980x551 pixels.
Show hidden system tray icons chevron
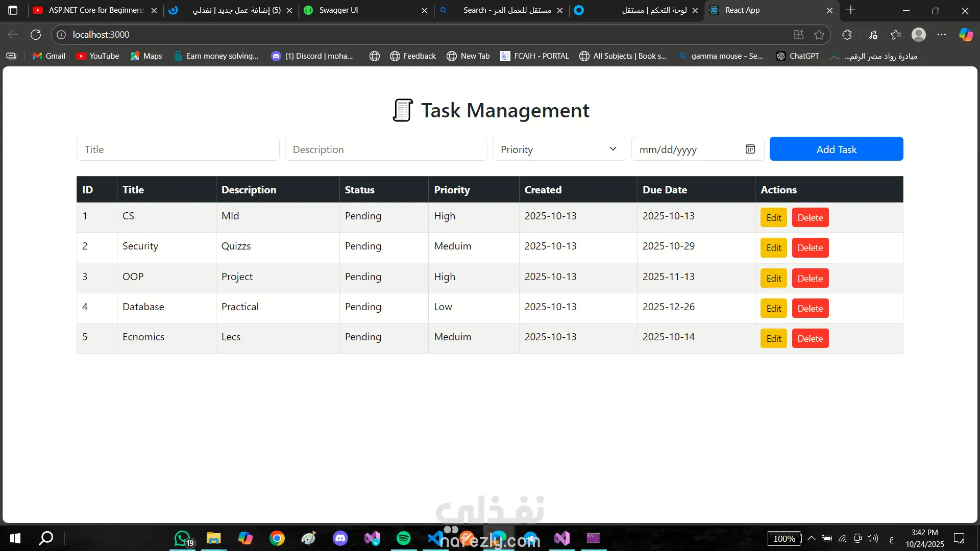[811, 538]
